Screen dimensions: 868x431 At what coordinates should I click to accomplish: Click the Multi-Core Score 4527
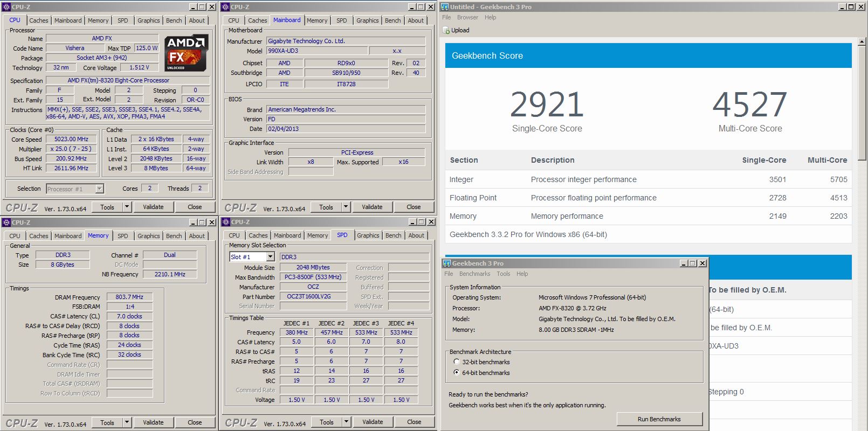tap(750, 105)
